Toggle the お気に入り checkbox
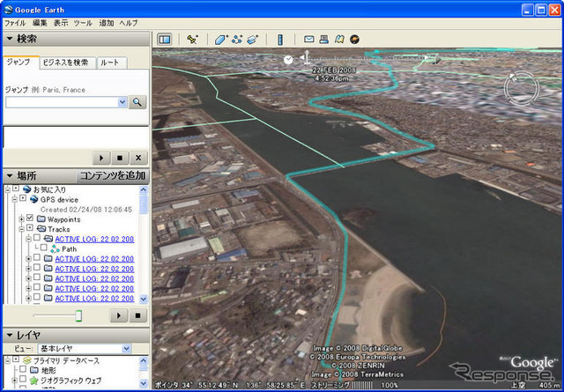Screen dimensions: 564x392 coord(16,189)
